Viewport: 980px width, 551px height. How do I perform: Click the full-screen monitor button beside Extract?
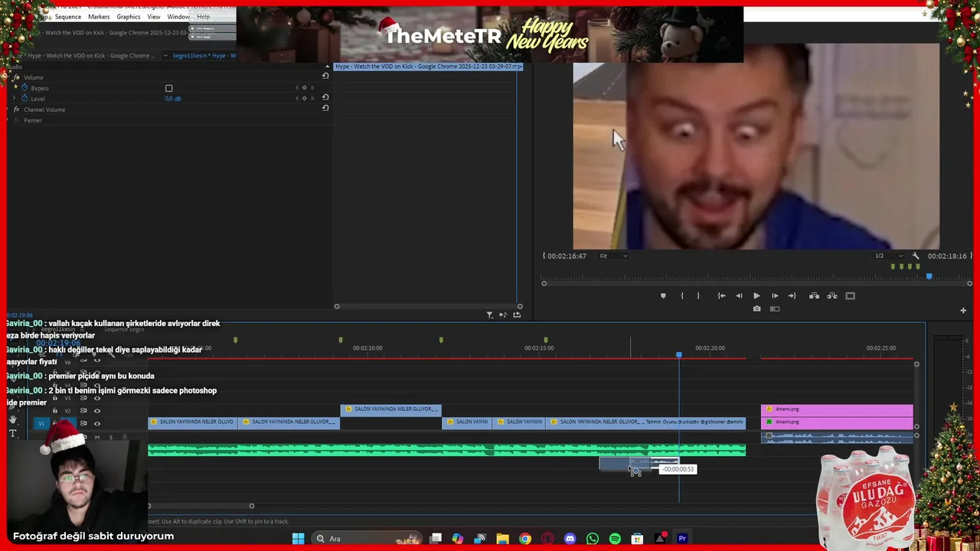click(850, 295)
